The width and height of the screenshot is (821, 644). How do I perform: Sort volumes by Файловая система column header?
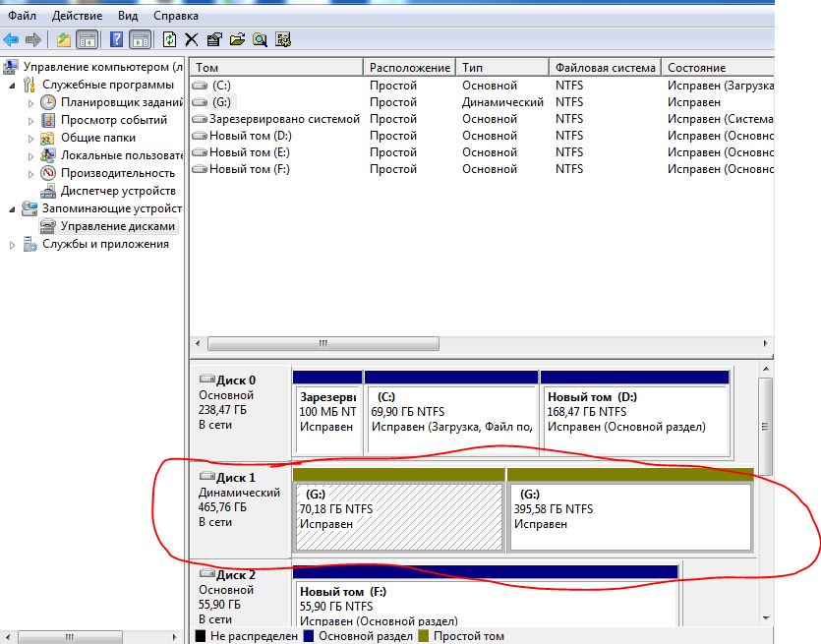click(x=604, y=68)
